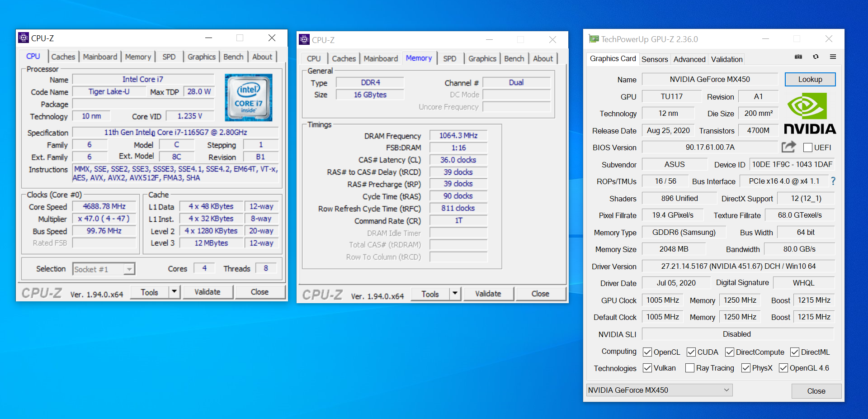Viewport: 868px width, 419px height.
Task: Click Driver Version field in GPU-Z
Action: [738, 266]
